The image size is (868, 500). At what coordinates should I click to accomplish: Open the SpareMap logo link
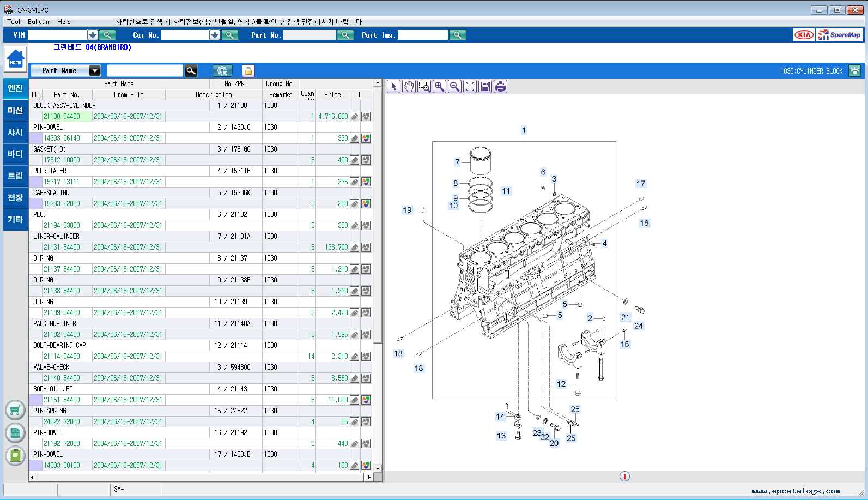point(840,35)
